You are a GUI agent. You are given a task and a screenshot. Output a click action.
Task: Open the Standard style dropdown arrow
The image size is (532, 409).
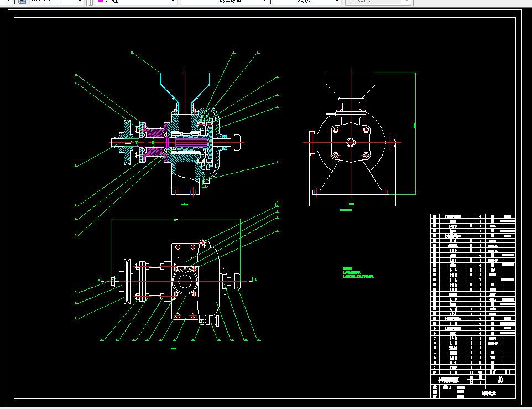(x=80, y=1)
